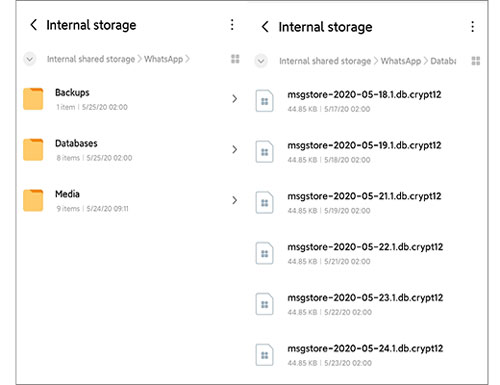The height and width of the screenshot is (385, 500).
Task: Open the Backups folder icon
Action: [x=33, y=99]
